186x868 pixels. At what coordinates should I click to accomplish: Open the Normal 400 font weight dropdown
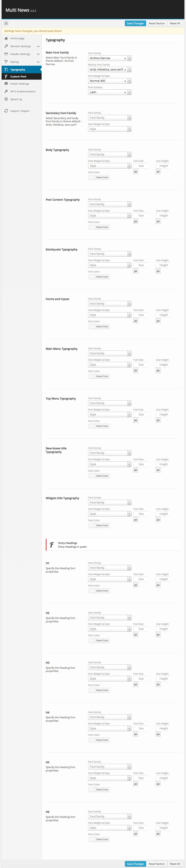tap(129, 81)
